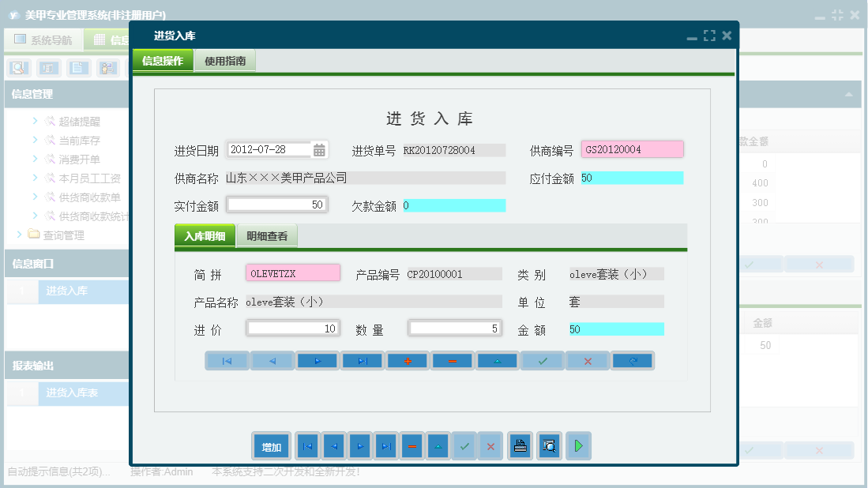
Task: Click the first-record navigation icon in bottom toolbar
Action: [x=307, y=446]
